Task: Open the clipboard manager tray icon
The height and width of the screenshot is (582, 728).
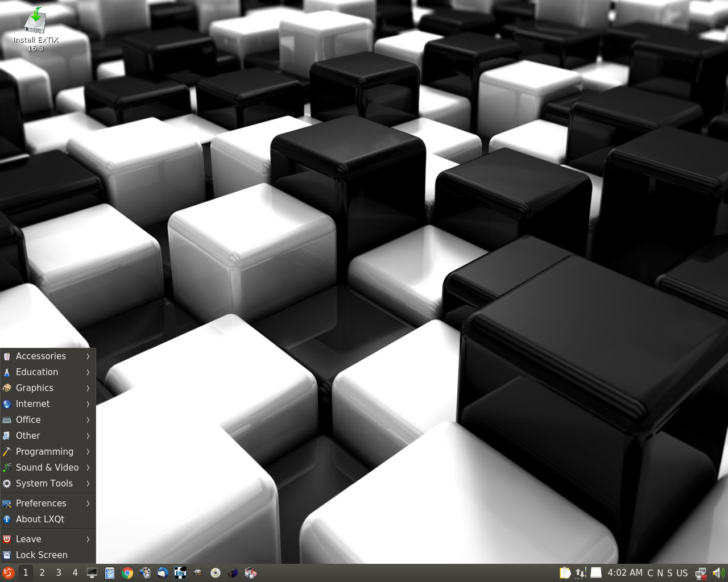Action: point(565,573)
